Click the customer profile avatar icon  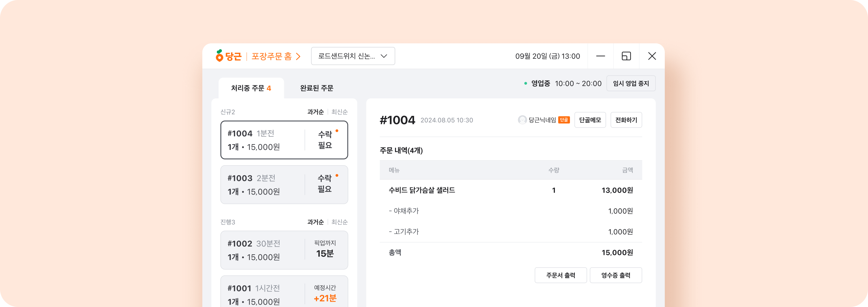click(x=522, y=120)
